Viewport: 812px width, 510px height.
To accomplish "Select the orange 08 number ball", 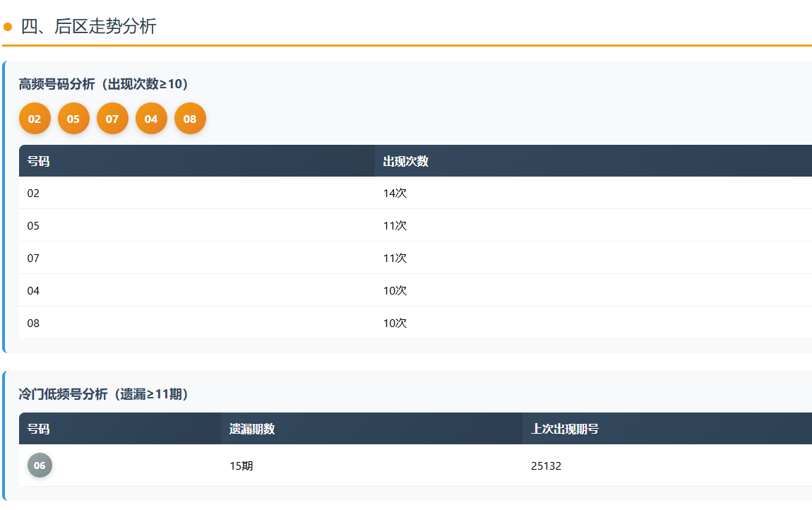I will [190, 119].
